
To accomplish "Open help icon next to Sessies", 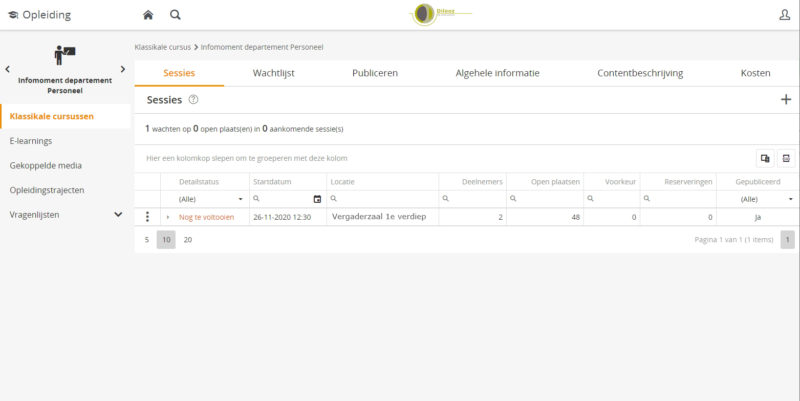I will tap(193, 99).
